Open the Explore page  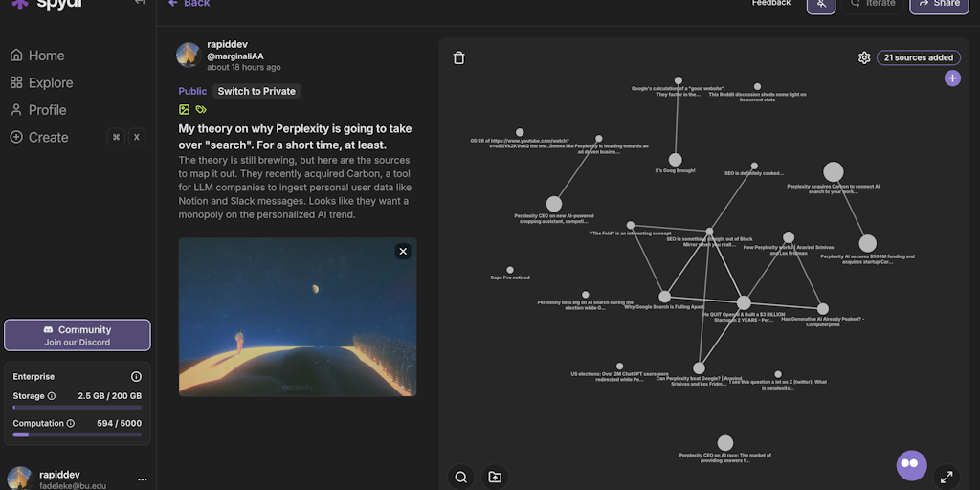point(41,82)
